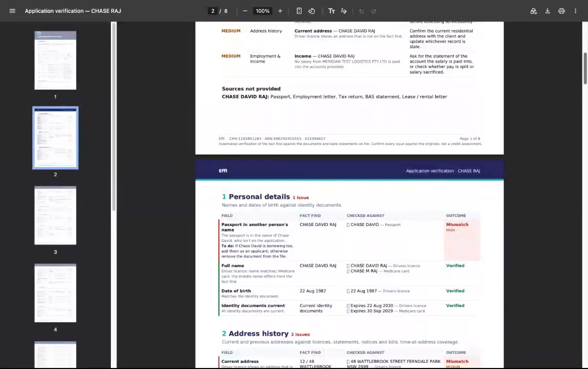The height and width of the screenshot is (369, 588).
Task: Click the 'CHASE DAVID — Passport' entry
Action: 374,225
